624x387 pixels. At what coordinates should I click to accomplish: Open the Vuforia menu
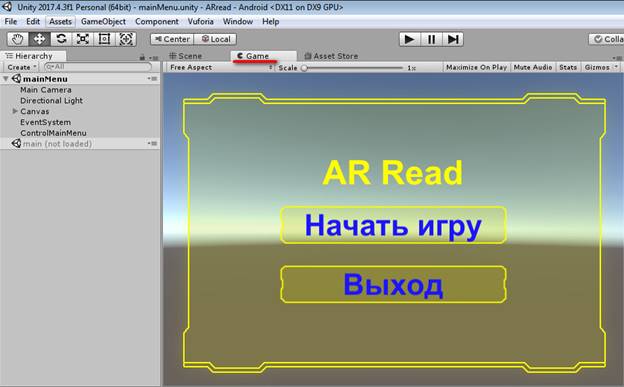[x=201, y=22]
